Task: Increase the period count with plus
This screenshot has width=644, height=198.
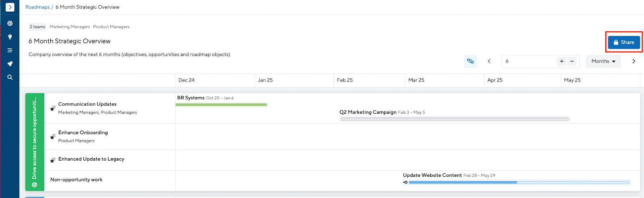Action: click(561, 61)
